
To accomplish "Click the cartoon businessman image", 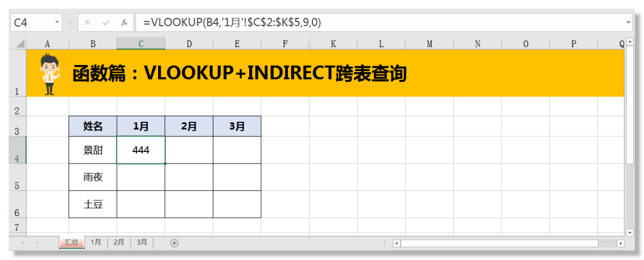I will click(51, 74).
